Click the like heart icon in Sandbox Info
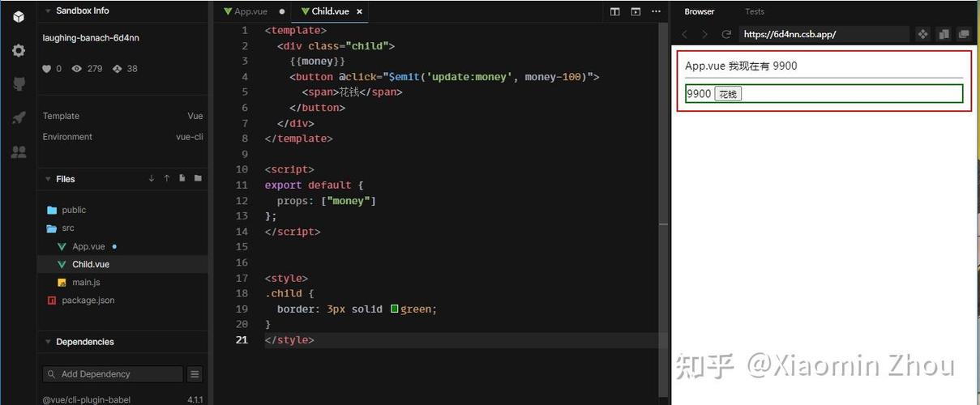980x405 pixels. 47,69
